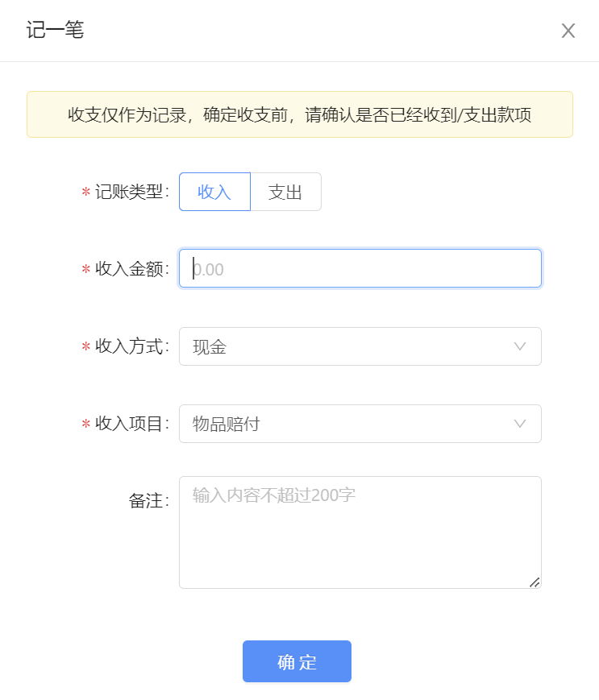Click the resize grip of 备注 textarea
Viewport: 599px width, 700px height.
point(535,582)
